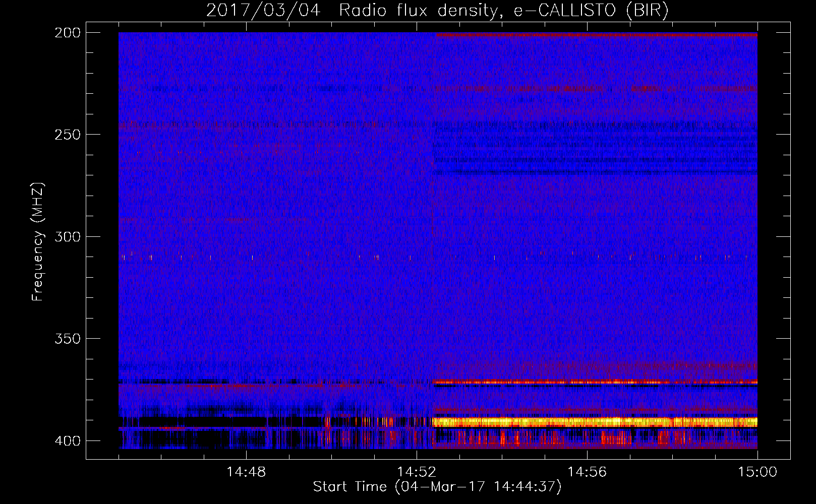Viewport: 816px width, 504px height.
Task: Click the 'Start Time (04-Mar-17 14:44:37)' label
Action: pos(437,487)
